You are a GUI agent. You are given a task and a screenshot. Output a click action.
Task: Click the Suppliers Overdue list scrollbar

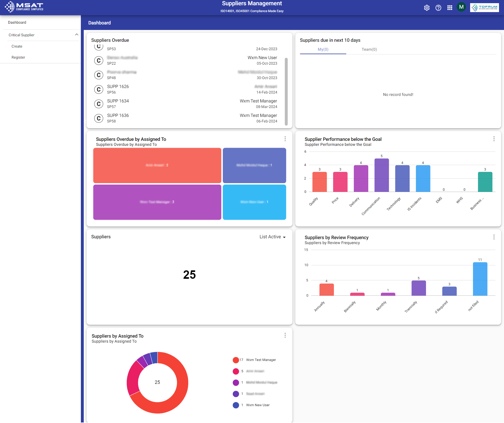(x=286, y=91)
